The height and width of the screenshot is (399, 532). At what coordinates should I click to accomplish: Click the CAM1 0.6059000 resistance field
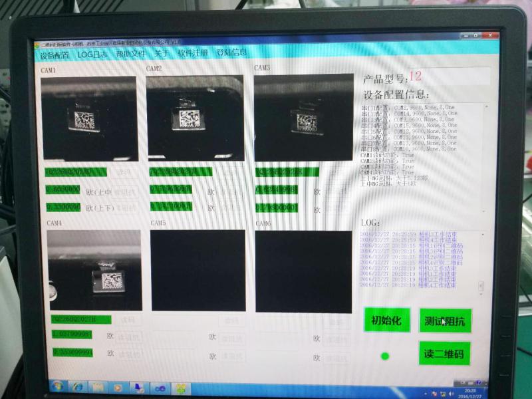[x=63, y=190]
